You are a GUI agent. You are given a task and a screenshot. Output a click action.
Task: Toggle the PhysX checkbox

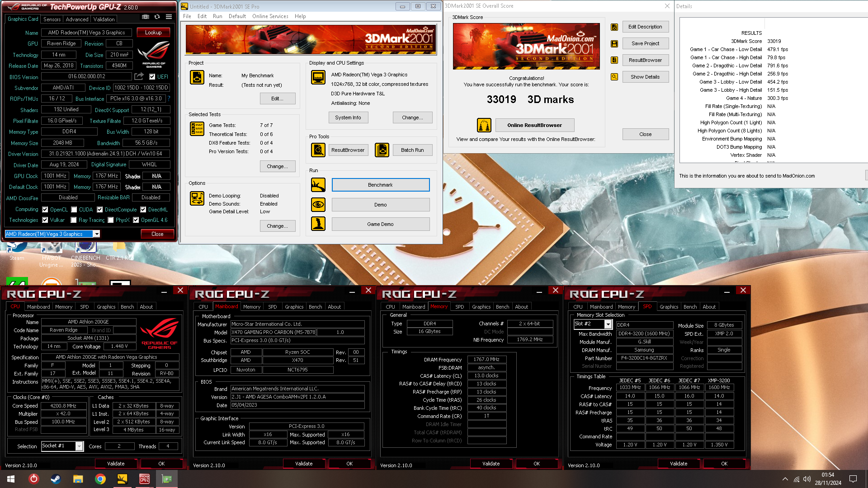(110, 220)
